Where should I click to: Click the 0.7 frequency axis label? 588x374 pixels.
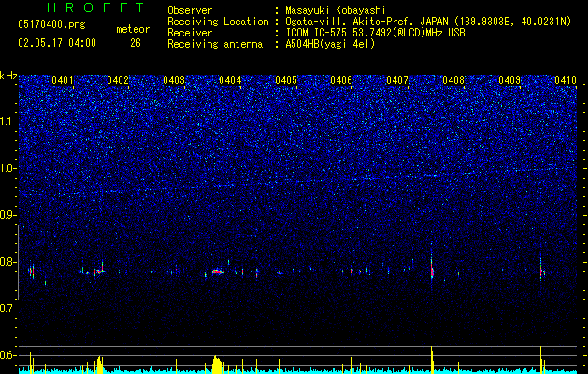pos(7,309)
